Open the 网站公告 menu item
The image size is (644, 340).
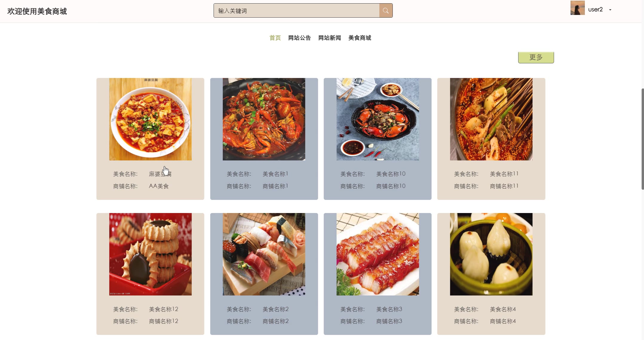(299, 38)
